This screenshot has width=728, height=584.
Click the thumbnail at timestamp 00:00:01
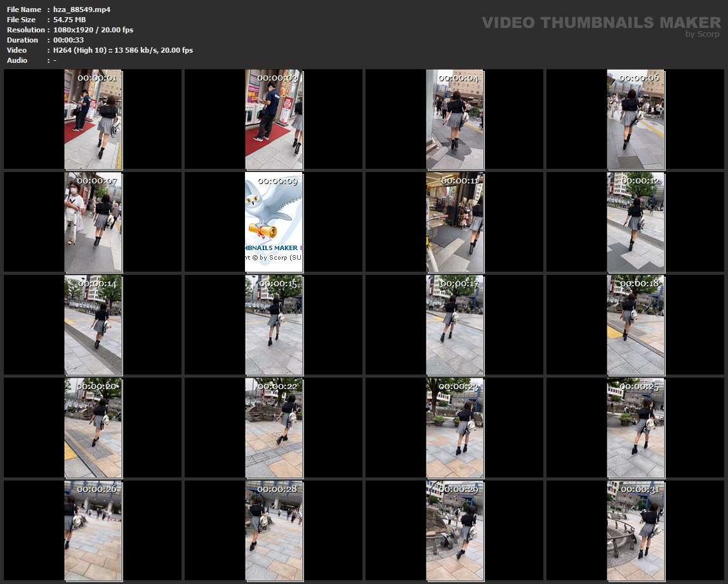tap(93, 119)
